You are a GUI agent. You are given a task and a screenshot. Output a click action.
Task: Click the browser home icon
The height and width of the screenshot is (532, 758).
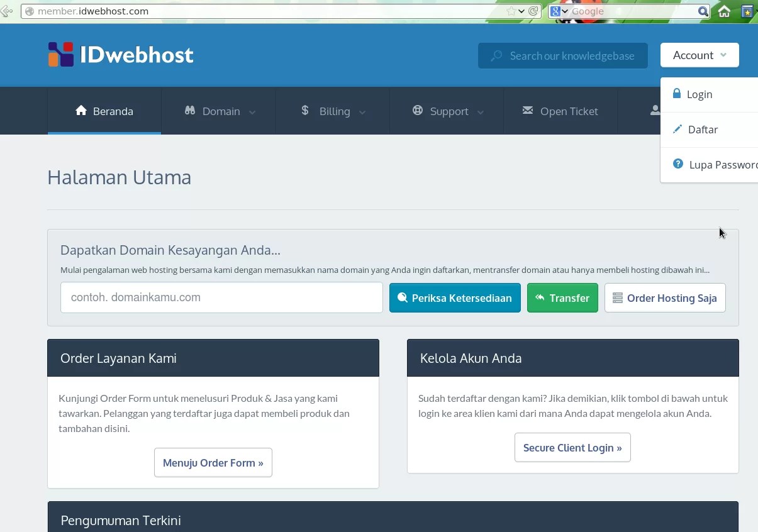723,11
